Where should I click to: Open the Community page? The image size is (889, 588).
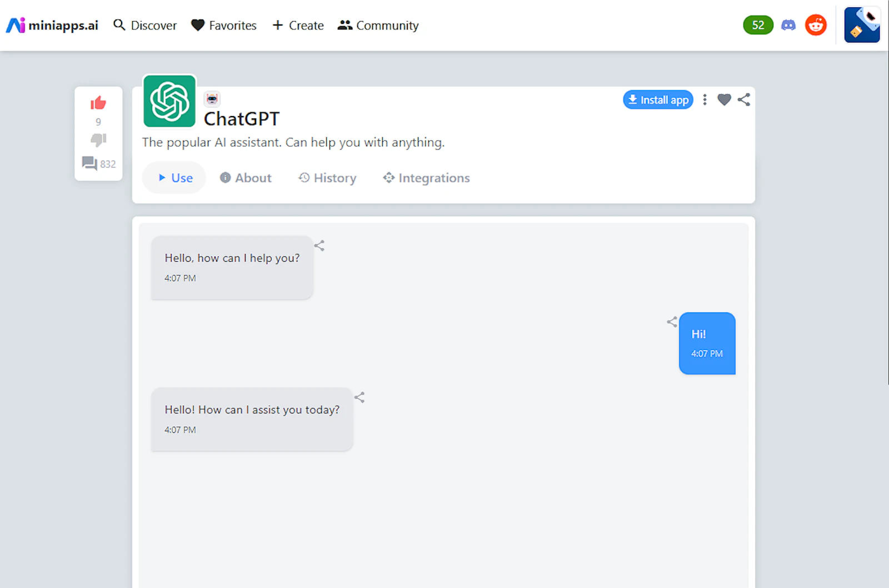pos(378,25)
